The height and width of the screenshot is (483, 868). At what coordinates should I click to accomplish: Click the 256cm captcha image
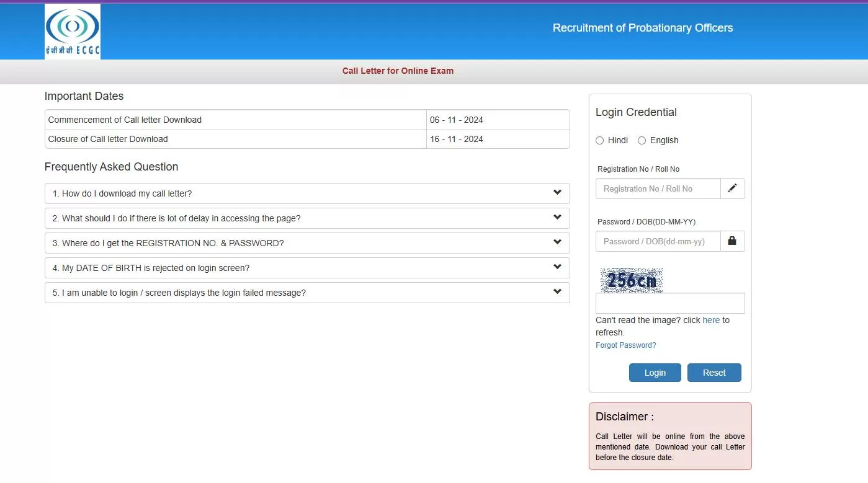[x=631, y=280]
